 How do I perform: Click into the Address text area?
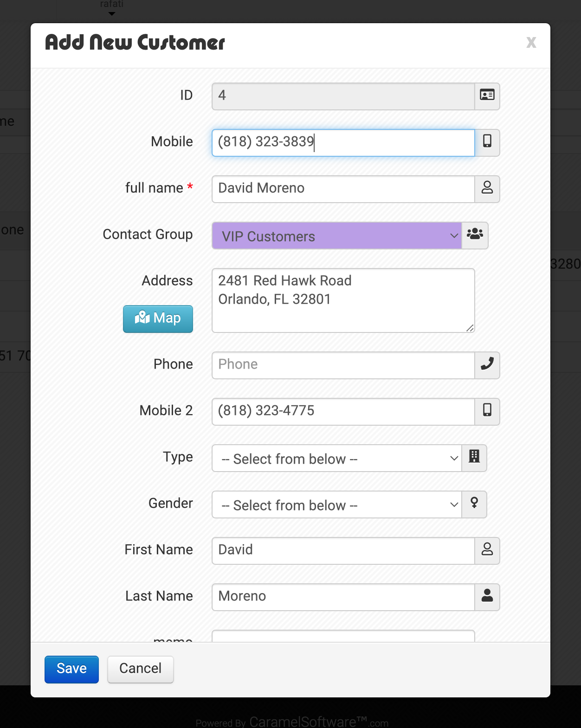(343, 300)
